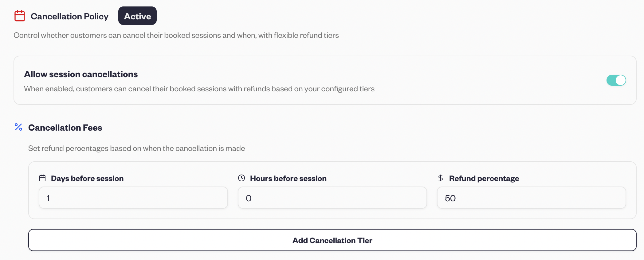Disable the Allow session cancellations toggle
Viewport: 644px width, 260px height.
point(616,80)
